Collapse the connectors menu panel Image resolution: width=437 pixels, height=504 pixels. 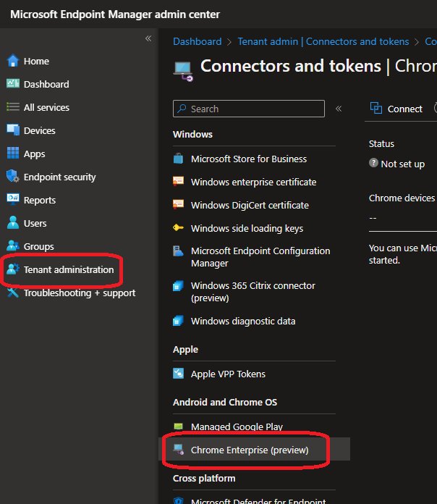pos(338,109)
